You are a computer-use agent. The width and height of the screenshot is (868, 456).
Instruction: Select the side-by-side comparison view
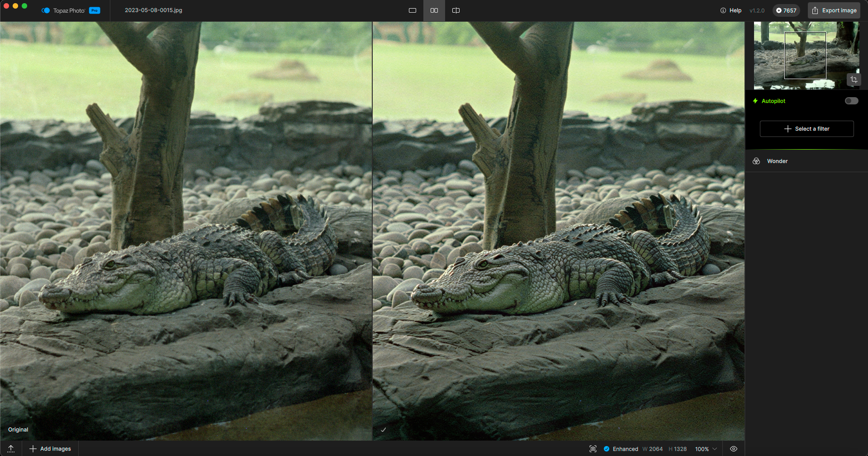434,10
